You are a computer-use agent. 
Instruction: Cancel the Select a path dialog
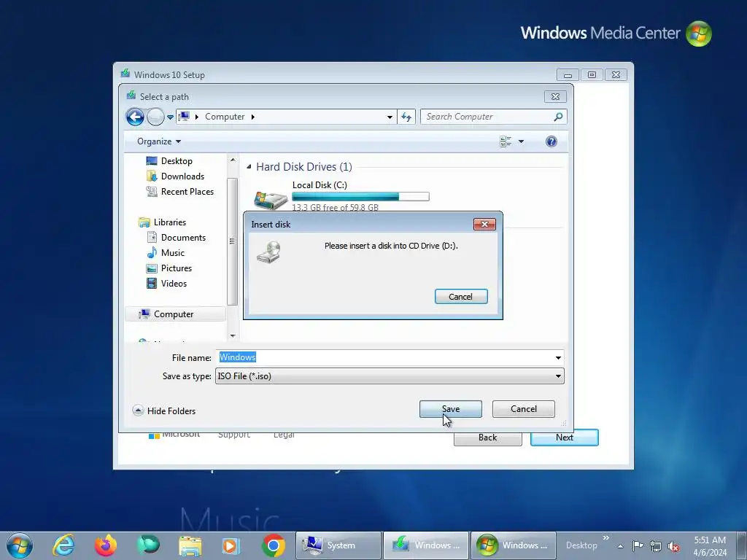coord(524,409)
